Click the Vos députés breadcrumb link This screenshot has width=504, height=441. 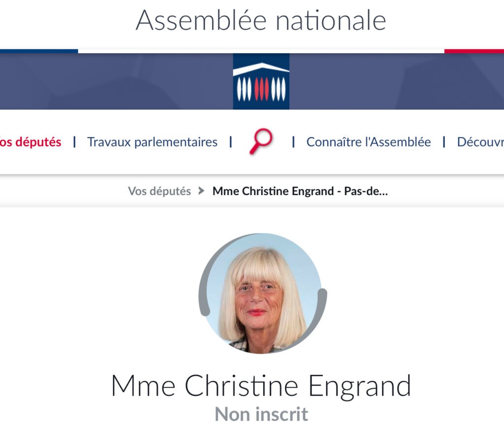tap(159, 191)
